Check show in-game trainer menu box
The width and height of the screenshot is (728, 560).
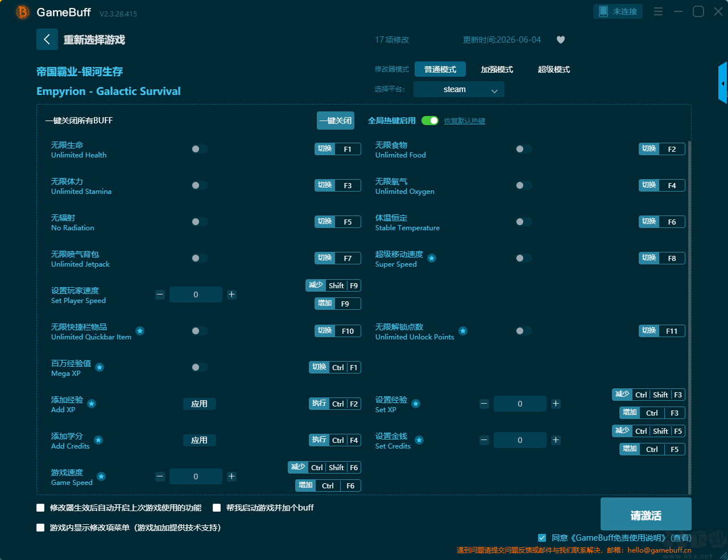(40, 528)
